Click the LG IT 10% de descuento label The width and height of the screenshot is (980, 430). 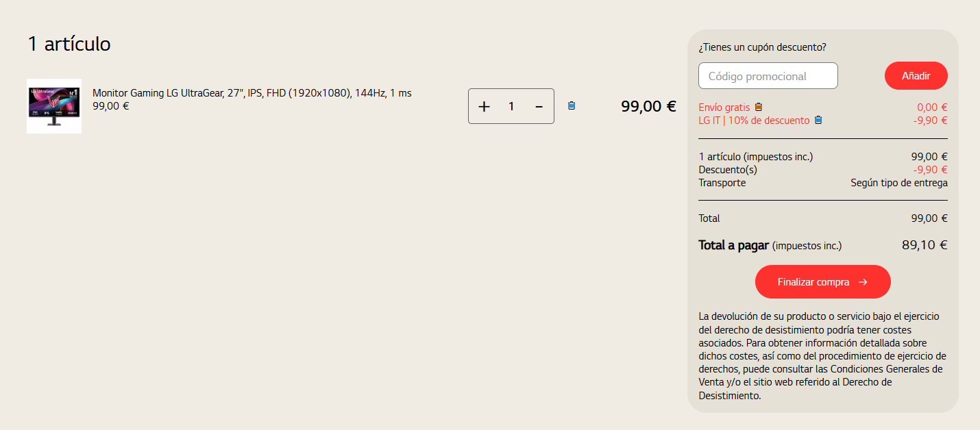pos(754,121)
